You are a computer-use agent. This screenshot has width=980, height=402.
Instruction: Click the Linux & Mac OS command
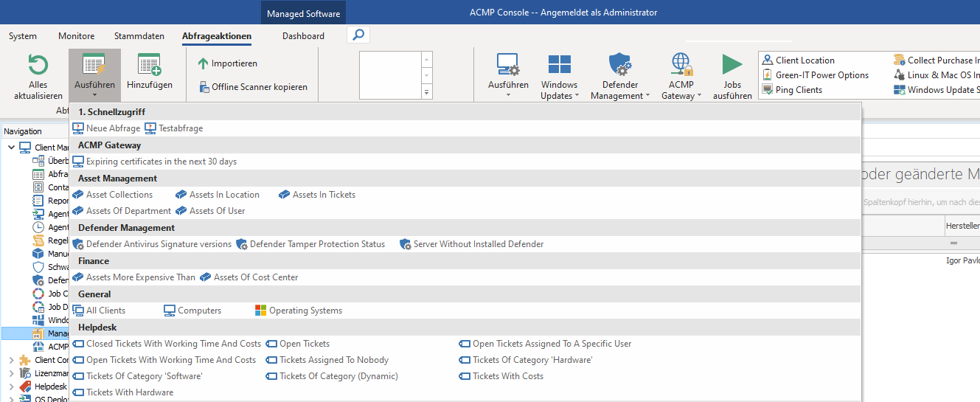[x=936, y=75]
